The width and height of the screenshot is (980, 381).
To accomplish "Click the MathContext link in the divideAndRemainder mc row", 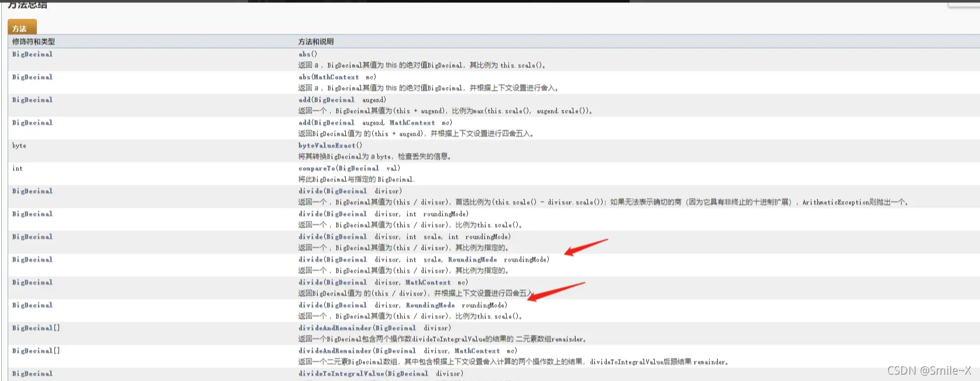I will click(477, 350).
